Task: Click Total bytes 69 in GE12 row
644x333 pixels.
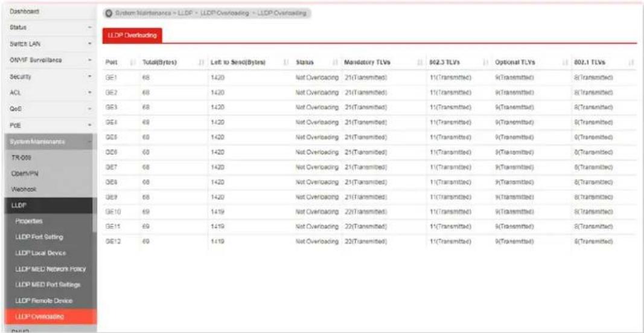Action: pos(145,242)
